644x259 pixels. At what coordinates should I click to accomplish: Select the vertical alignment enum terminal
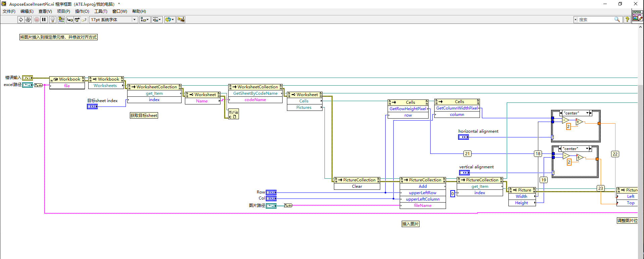tap(464, 173)
